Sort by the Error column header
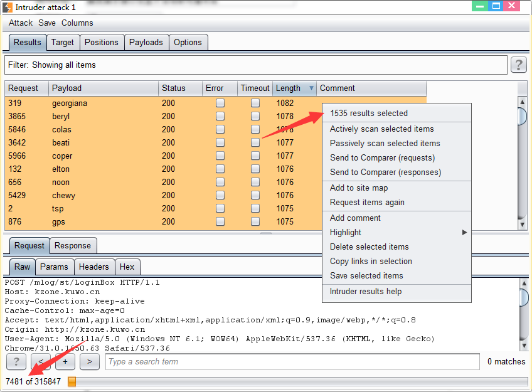 [x=220, y=88]
